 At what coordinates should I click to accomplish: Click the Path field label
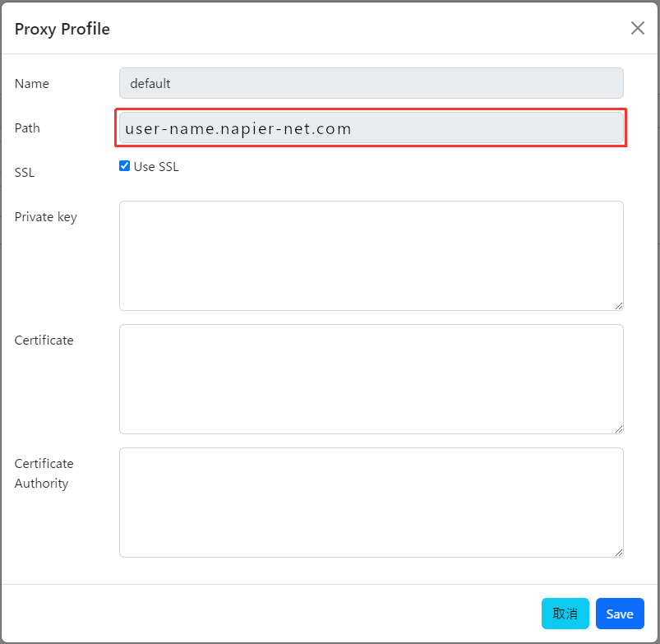(27, 127)
